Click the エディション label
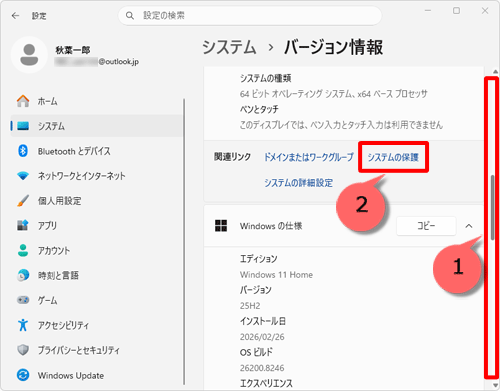Screen dimensions: 500x391 [259, 259]
